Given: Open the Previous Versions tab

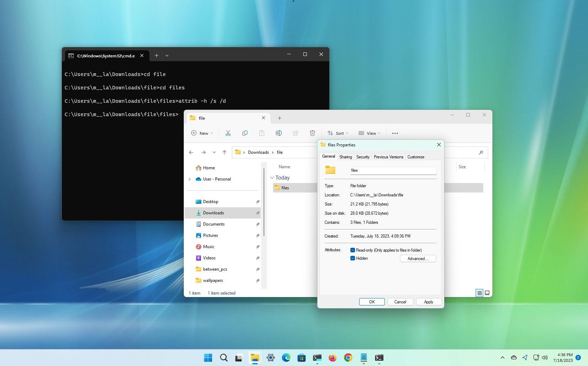Looking at the screenshot, I should tap(388, 157).
